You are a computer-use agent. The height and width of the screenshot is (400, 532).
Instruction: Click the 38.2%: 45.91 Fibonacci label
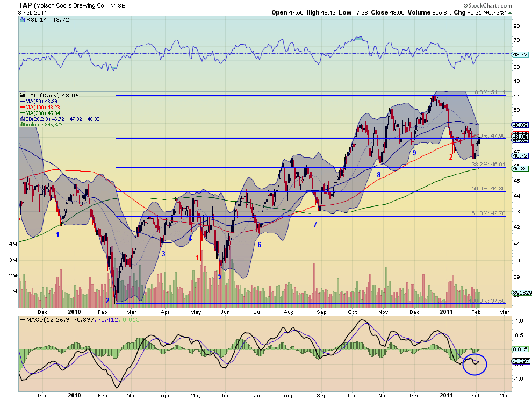point(488,164)
